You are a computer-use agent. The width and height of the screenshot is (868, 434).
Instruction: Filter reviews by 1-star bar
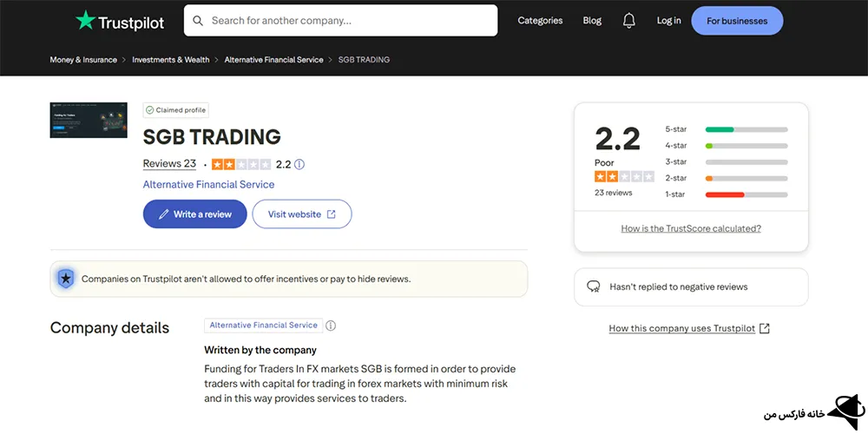[746, 194]
